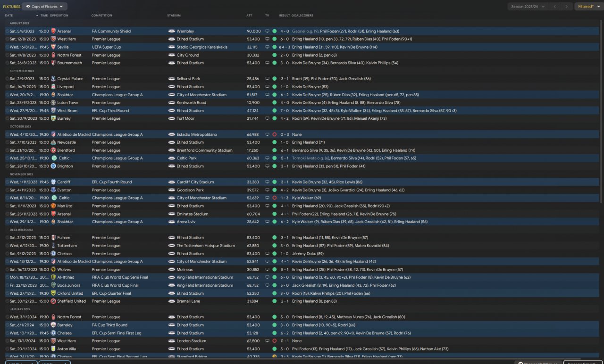
Task: Click the 7 - 0 result against West Brom
Action: [x=285, y=110]
